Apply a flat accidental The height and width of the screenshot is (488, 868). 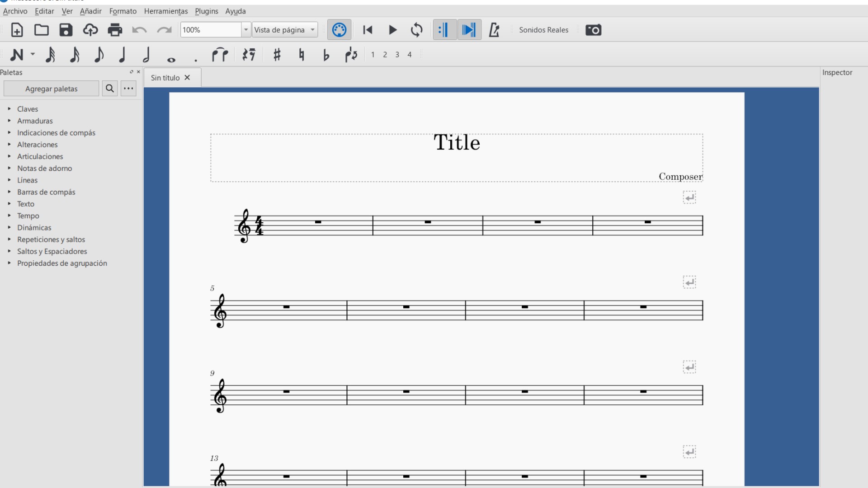pyautogui.click(x=326, y=55)
